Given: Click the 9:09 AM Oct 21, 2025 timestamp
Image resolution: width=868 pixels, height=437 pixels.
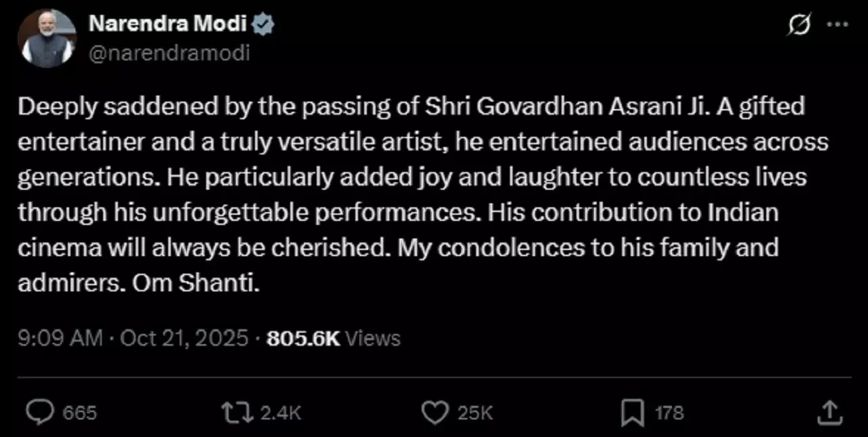Looking at the screenshot, I should point(133,338).
